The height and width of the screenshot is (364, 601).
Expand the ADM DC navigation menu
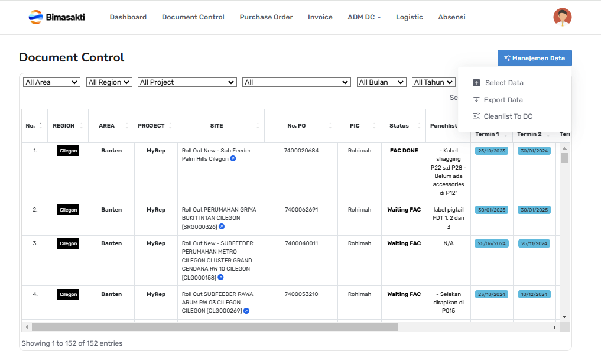pyautogui.click(x=364, y=17)
